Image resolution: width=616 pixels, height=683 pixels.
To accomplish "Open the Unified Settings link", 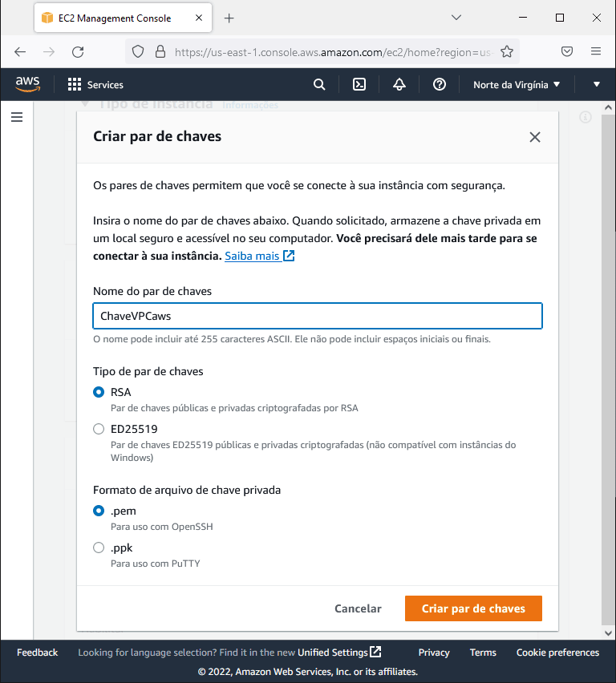I will coord(339,653).
